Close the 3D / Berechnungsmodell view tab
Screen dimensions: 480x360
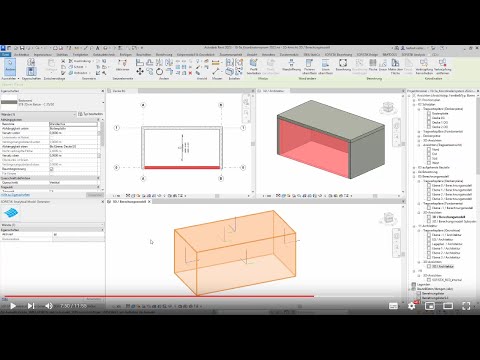(x=149, y=202)
